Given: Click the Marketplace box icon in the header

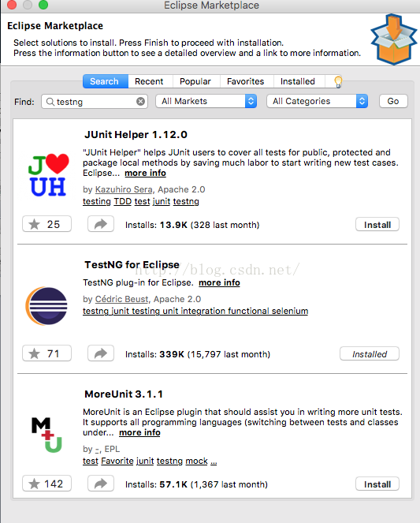Looking at the screenshot, I should pyautogui.click(x=394, y=39).
